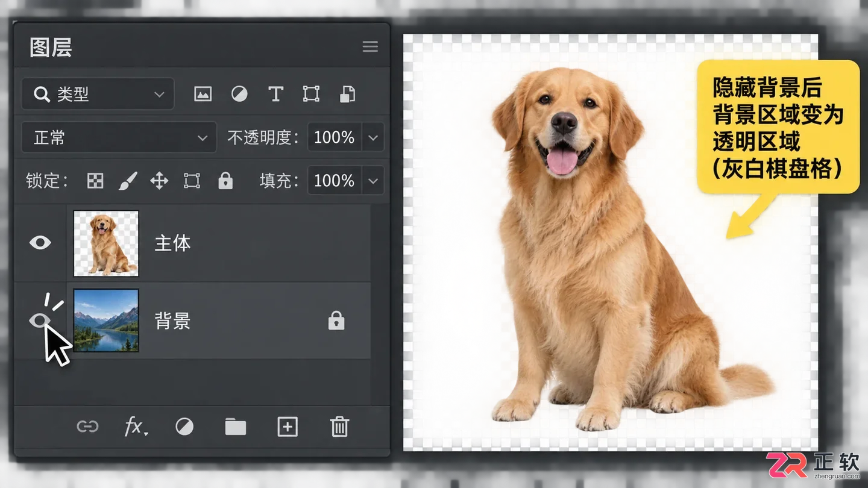Open the Layers panel hamburger menu
Viewport: 868px width, 488px height.
[370, 46]
